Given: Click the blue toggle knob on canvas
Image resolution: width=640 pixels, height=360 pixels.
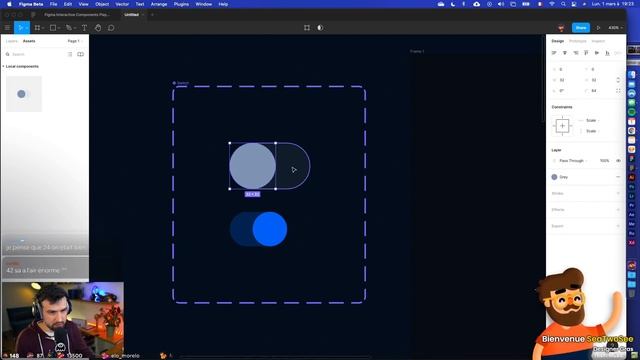Looking at the screenshot, I should point(270,229).
